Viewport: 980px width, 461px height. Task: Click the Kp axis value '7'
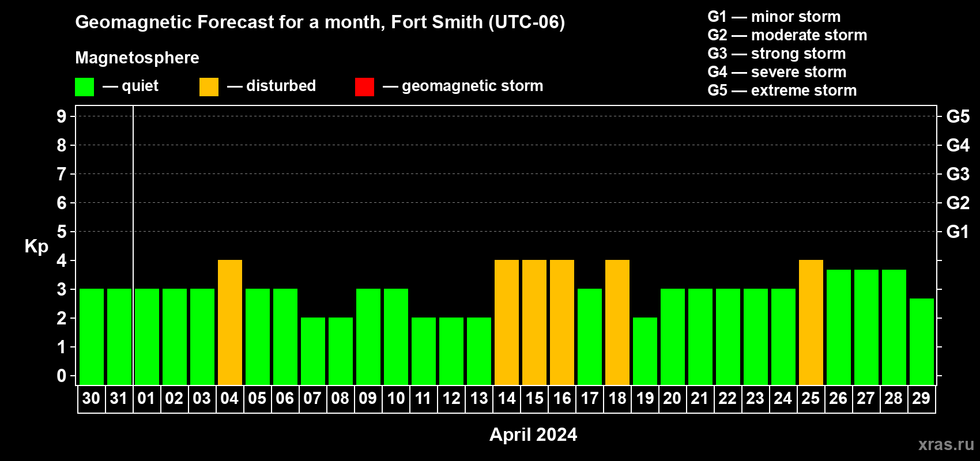point(62,174)
